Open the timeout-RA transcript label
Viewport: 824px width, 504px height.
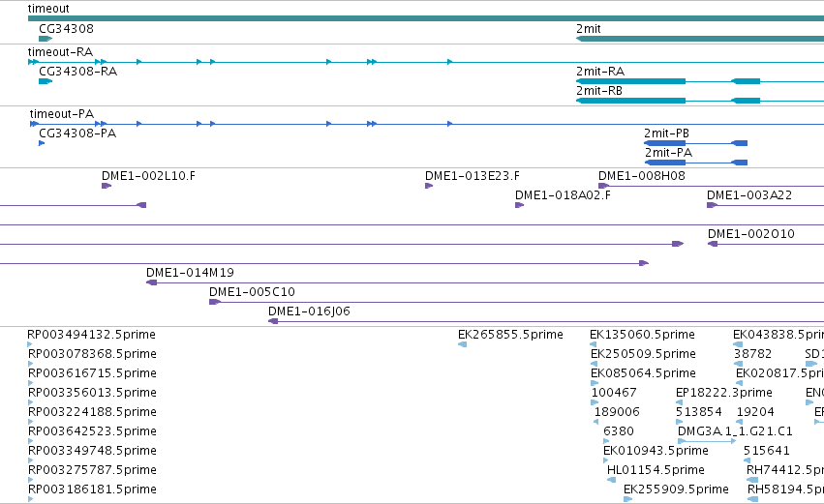click(60, 52)
